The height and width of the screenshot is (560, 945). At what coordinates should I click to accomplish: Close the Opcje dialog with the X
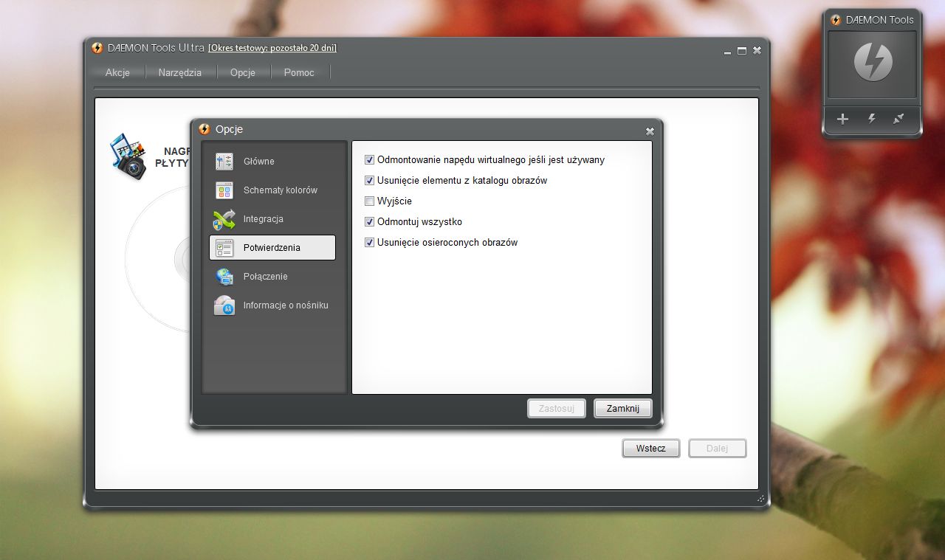click(650, 131)
